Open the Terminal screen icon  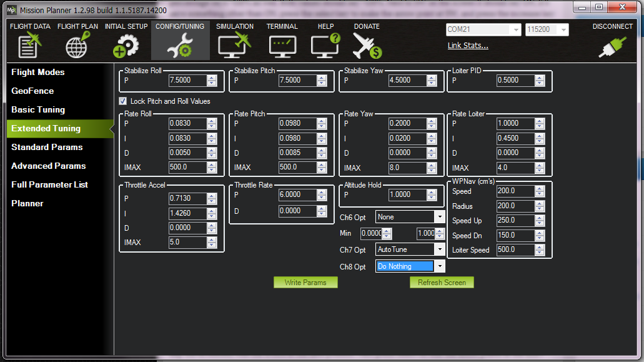tap(282, 46)
